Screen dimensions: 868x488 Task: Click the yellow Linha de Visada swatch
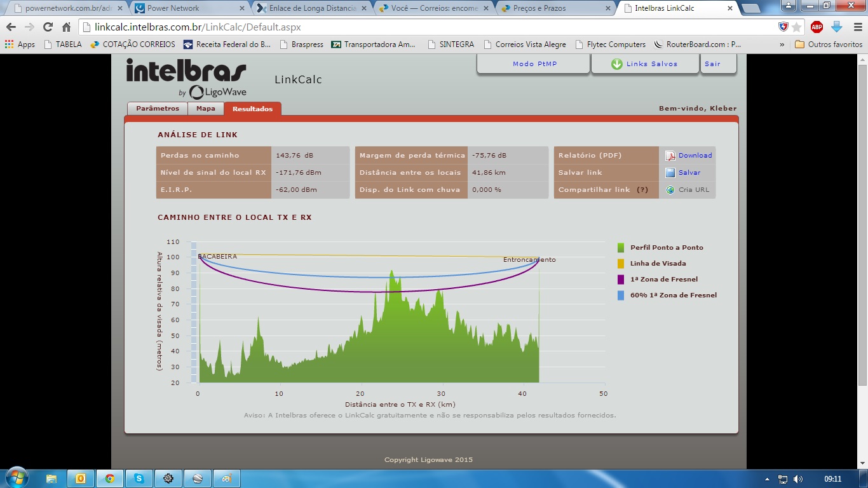click(621, 264)
